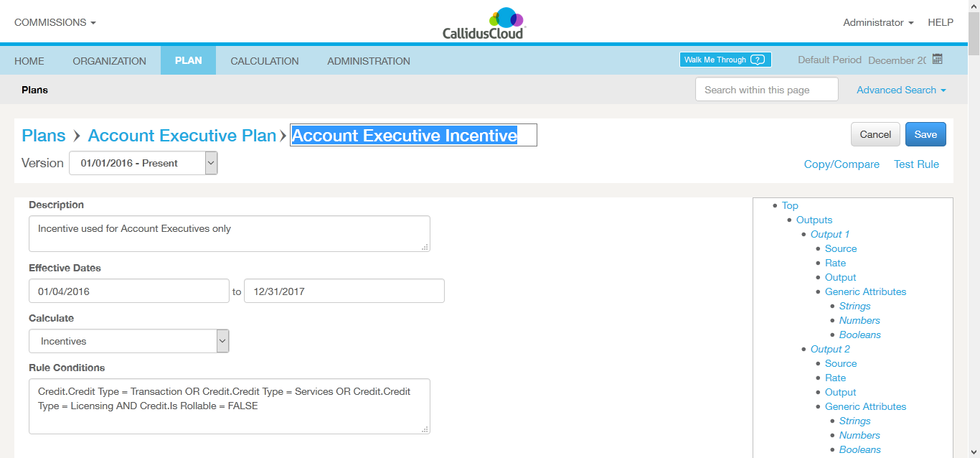The width and height of the screenshot is (980, 458).
Task: Click the Cancel button
Action: (875, 134)
